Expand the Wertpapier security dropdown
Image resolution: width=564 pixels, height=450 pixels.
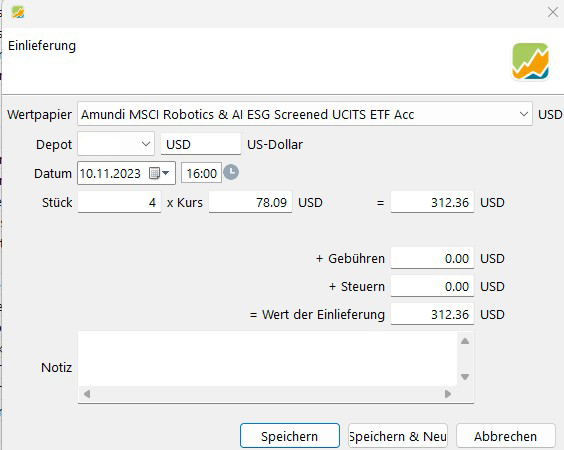pyautogui.click(x=523, y=114)
